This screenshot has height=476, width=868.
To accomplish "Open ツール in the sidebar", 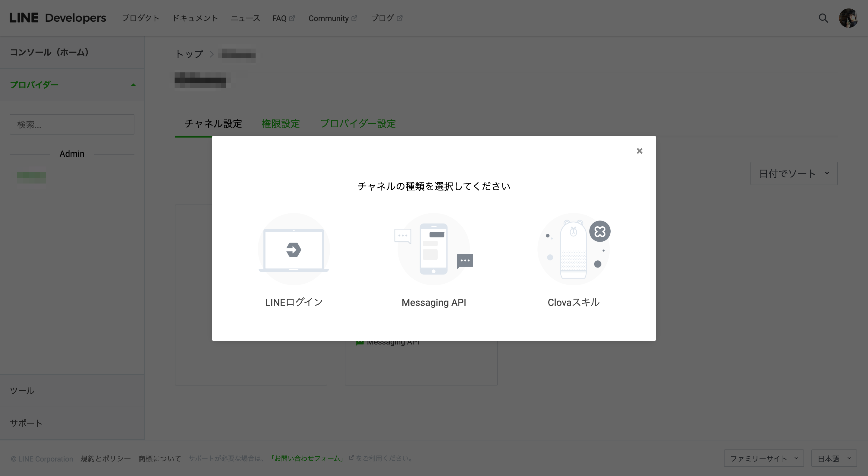I will (x=72, y=391).
